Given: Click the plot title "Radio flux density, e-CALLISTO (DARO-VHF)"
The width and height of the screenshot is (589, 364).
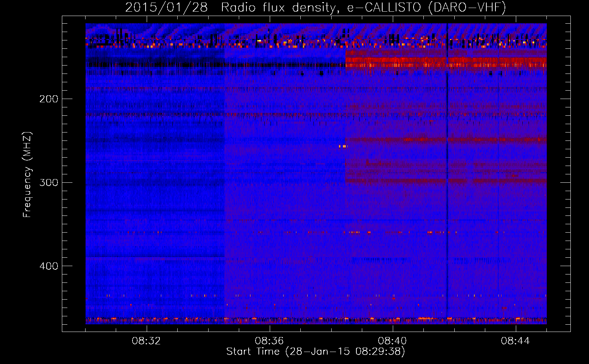Looking at the screenshot, I should 363,7.
